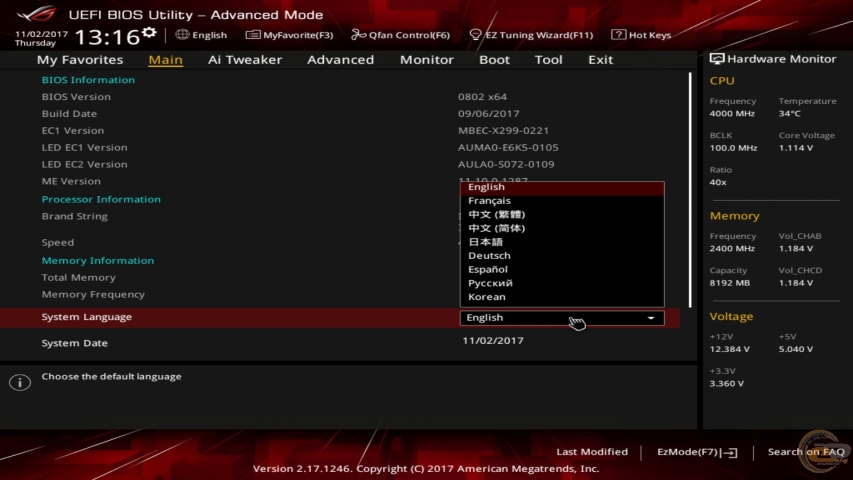This screenshot has width=853, height=480.
Task: Switch to Monitor tab
Action: pos(426,60)
